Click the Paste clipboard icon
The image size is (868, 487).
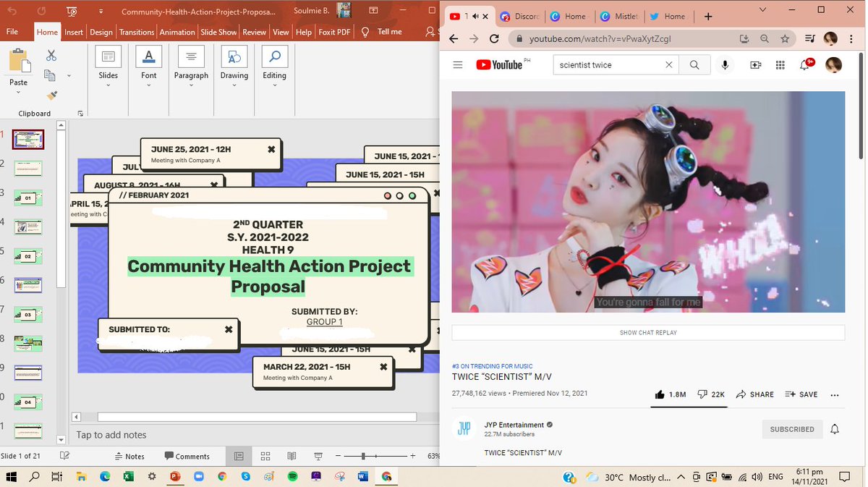[19, 60]
